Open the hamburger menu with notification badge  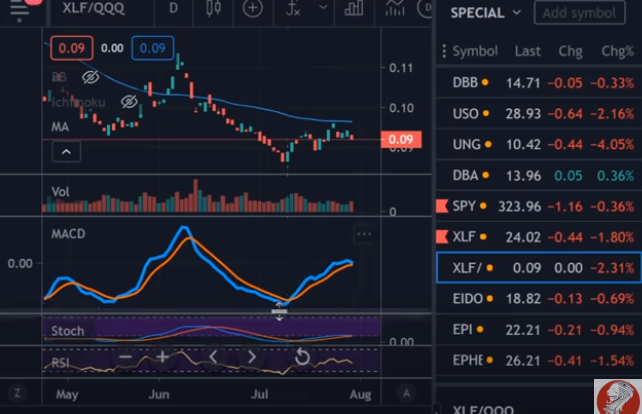20,11
